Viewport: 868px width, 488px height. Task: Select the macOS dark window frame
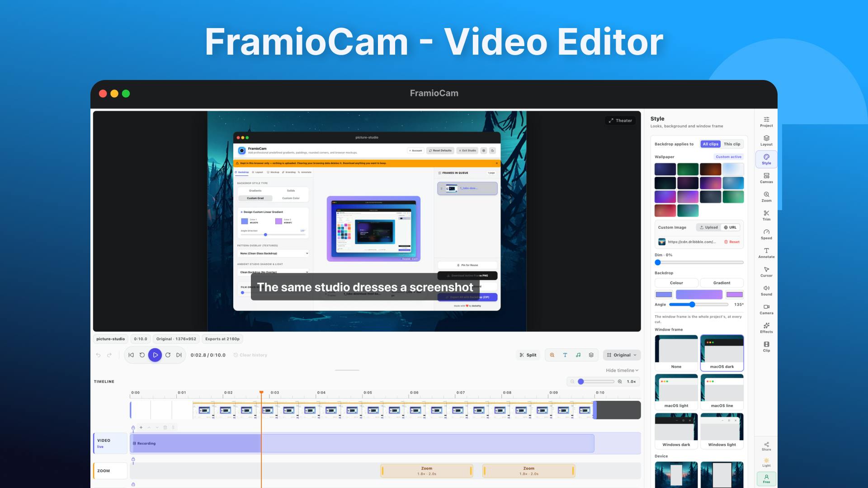[x=722, y=353]
